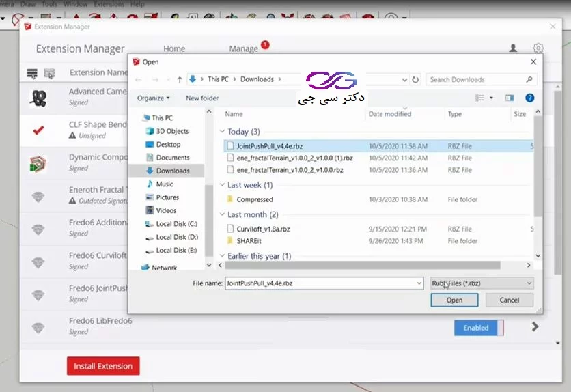Screen dimensions: 571x392
Task: Open the Organize dropdown menu
Action: (x=153, y=98)
